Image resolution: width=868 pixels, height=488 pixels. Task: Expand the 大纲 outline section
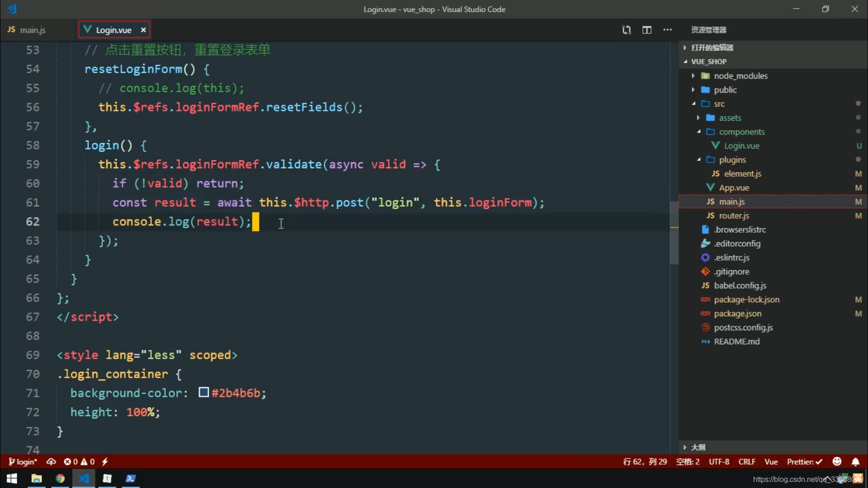[773, 447]
